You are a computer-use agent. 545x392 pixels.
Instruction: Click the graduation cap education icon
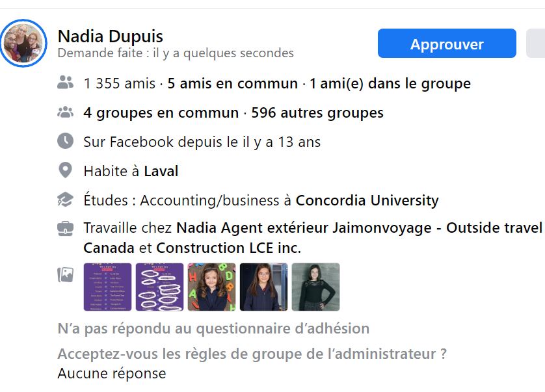point(65,200)
